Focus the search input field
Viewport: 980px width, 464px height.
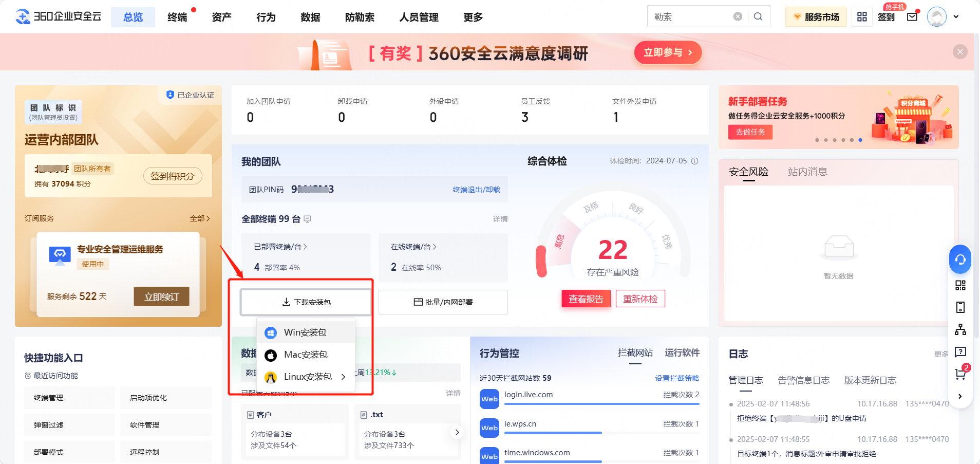tap(691, 16)
